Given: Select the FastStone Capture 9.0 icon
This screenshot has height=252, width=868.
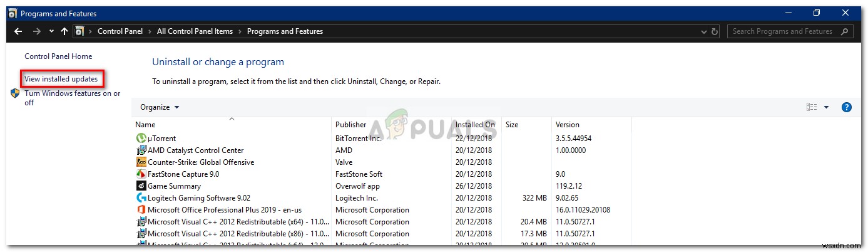Looking at the screenshot, I should 141,174.
